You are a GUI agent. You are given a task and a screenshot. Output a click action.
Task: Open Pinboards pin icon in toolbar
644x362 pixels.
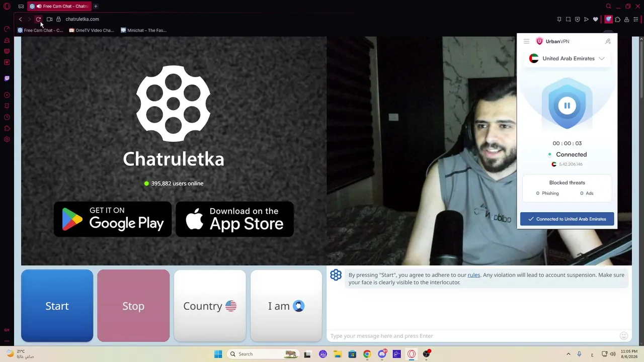point(559,19)
